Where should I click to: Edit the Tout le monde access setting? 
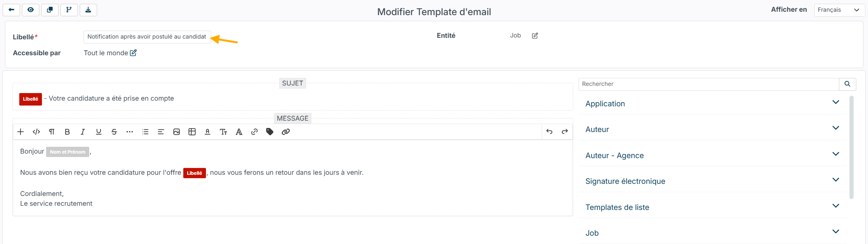tap(133, 53)
